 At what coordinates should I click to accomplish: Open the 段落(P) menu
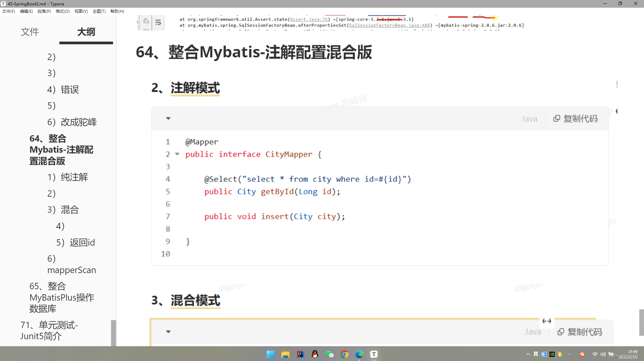coord(44,11)
